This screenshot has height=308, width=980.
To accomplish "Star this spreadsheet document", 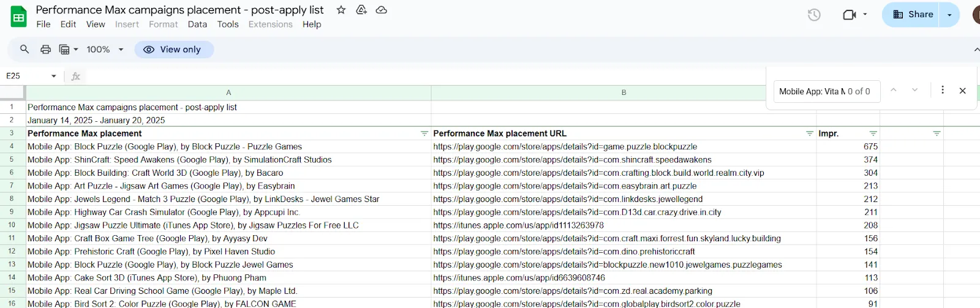I will click(x=341, y=10).
